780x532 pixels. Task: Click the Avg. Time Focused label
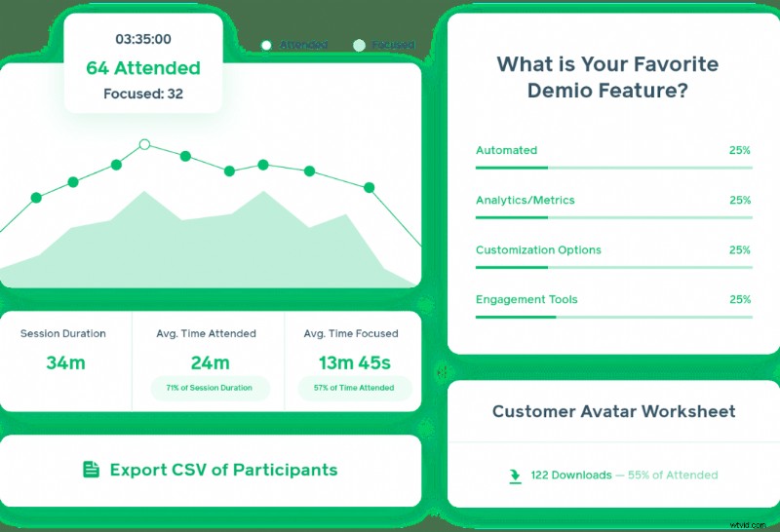351,333
